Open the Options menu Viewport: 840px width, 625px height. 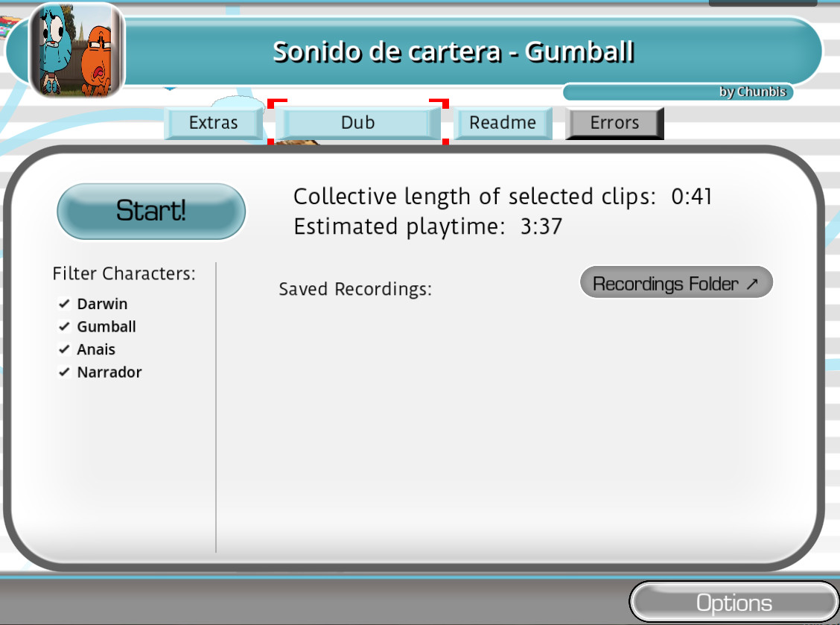[x=734, y=603]
